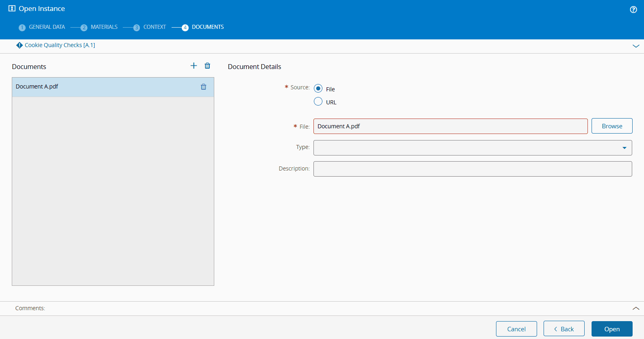Screen dimensions: 644x339
Task: Open the help question mark icon
Action: [x=633, y=10]
